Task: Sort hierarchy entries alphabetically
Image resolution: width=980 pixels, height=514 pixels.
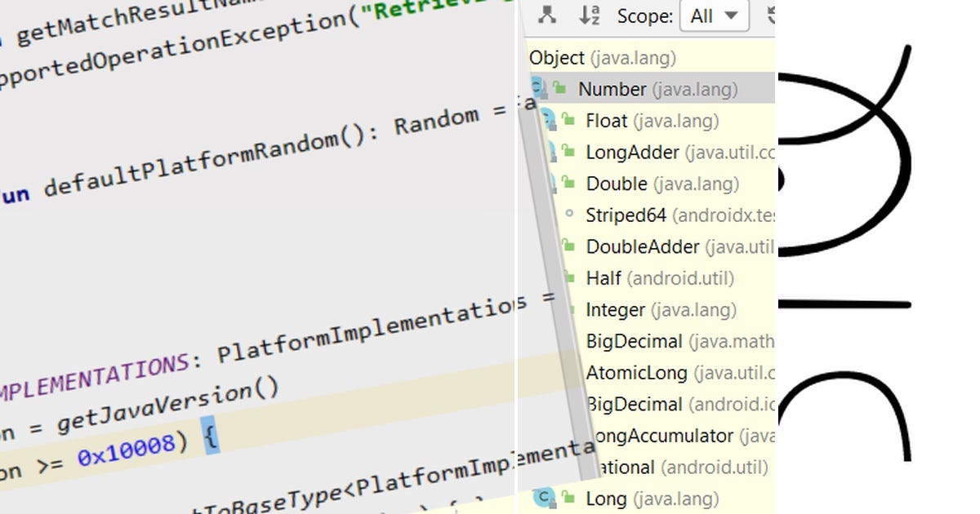Action: click(x=590, y=15)
